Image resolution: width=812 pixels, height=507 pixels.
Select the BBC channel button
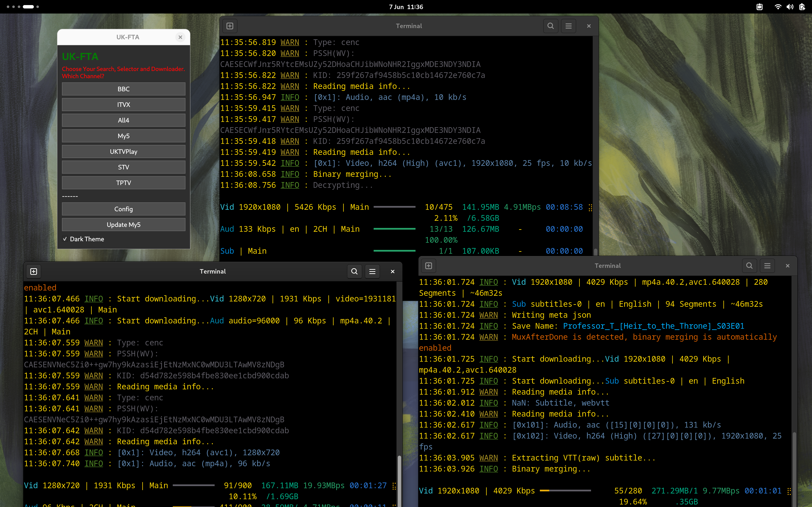[x=123, y=89]
